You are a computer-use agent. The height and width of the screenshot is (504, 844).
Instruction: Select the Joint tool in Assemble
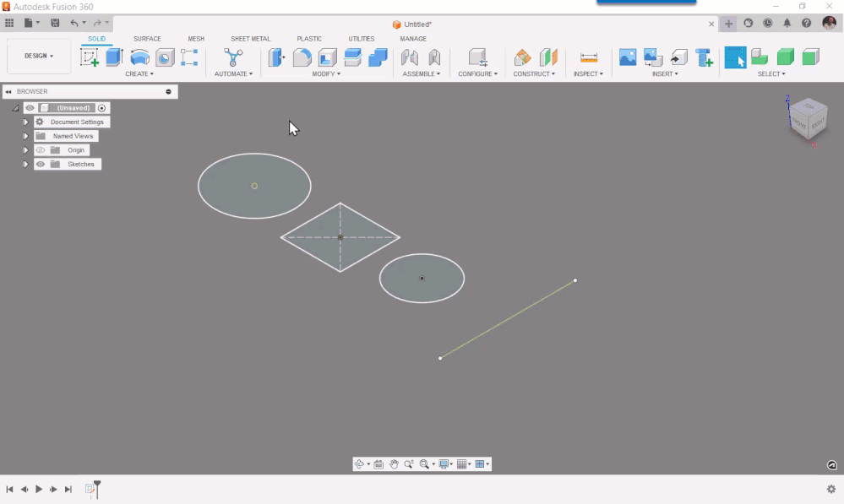coord(410,57)
